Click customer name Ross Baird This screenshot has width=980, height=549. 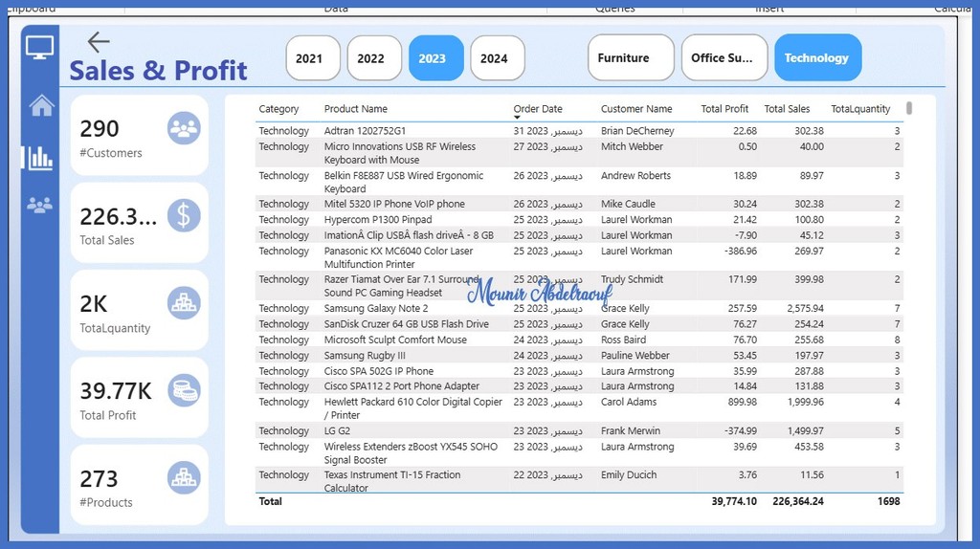623,340
